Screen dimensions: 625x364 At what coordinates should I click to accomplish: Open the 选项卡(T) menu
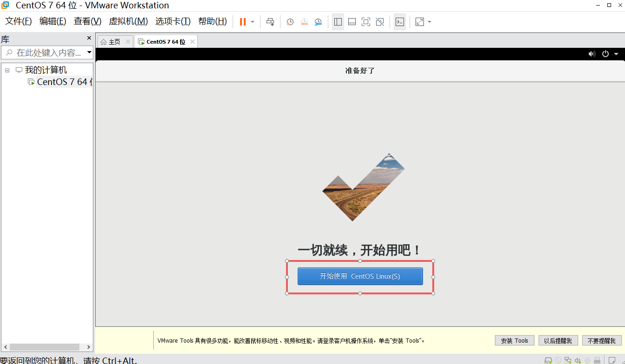click(x=173, y=21)
